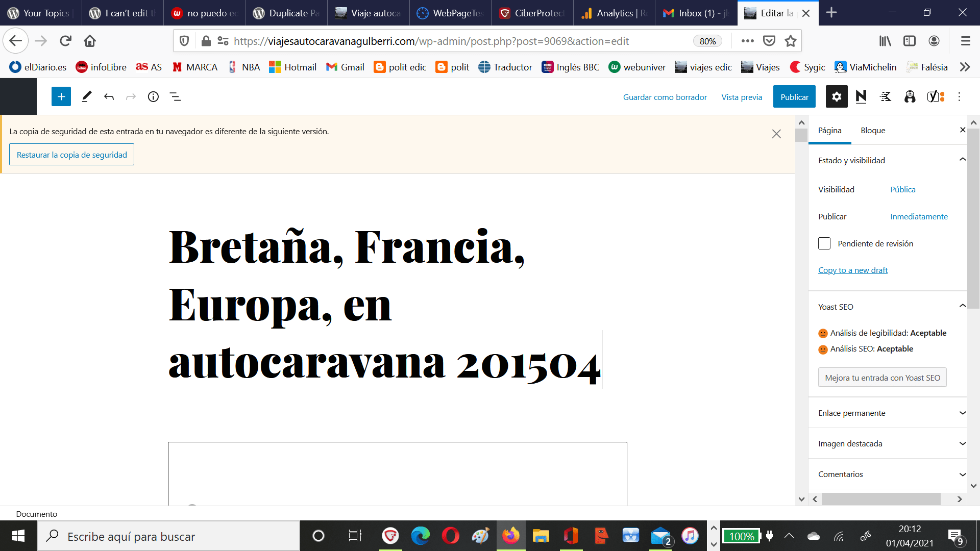Expand Enlace permanente section

[x=888, y=413]
